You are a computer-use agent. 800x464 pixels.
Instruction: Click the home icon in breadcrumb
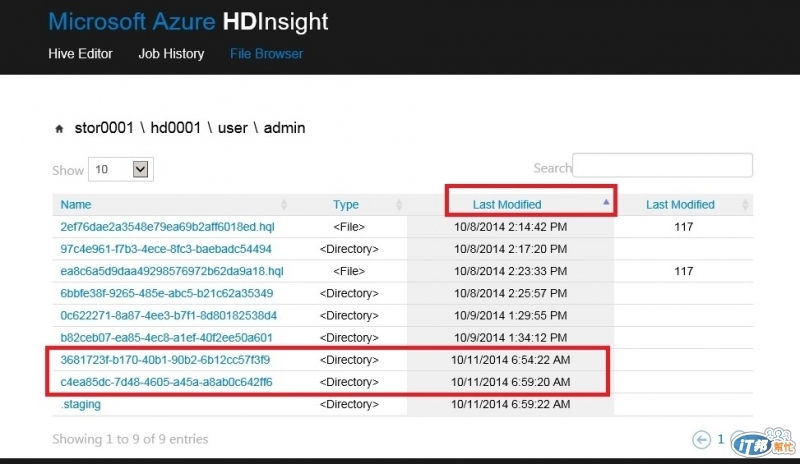[x=59, y=129]
